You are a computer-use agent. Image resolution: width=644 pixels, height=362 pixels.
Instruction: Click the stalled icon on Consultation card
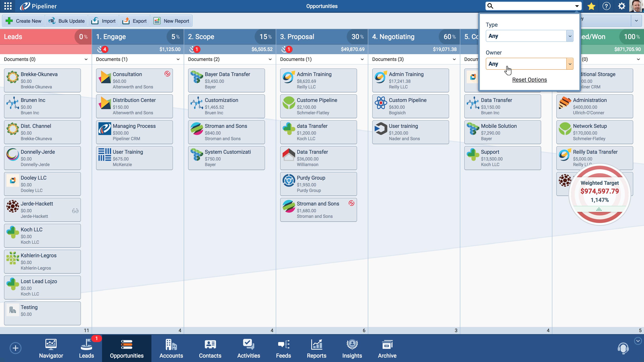tap(167, 74)
